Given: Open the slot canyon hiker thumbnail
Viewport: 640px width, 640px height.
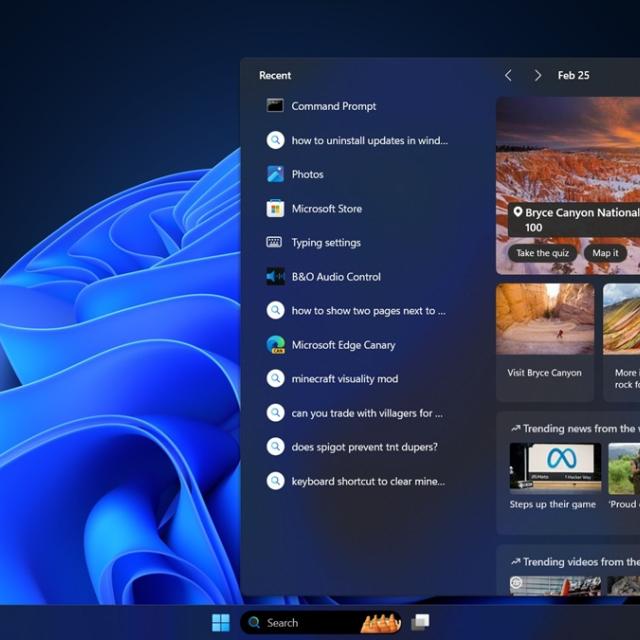Looking at the screenshot, I should coord(545,319).
